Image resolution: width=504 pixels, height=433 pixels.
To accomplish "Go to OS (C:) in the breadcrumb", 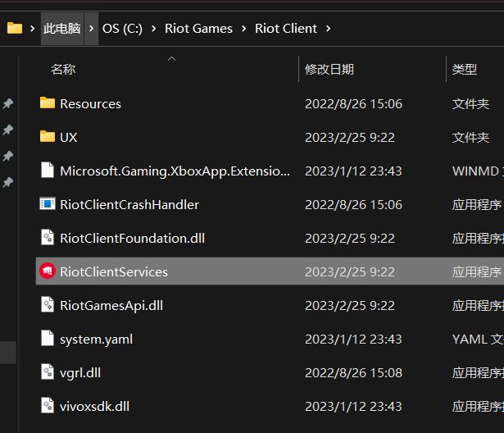I will (x=122, y=29).
